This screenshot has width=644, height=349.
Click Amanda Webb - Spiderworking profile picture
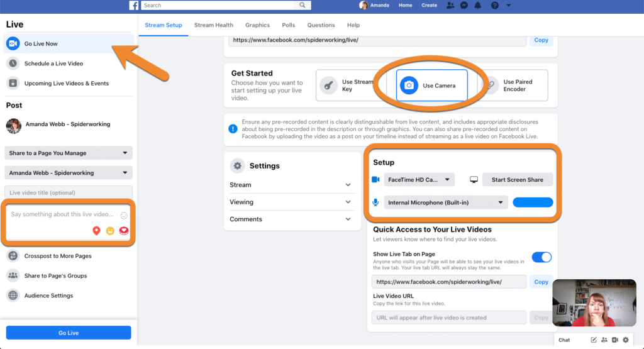(x=14, y=125)
